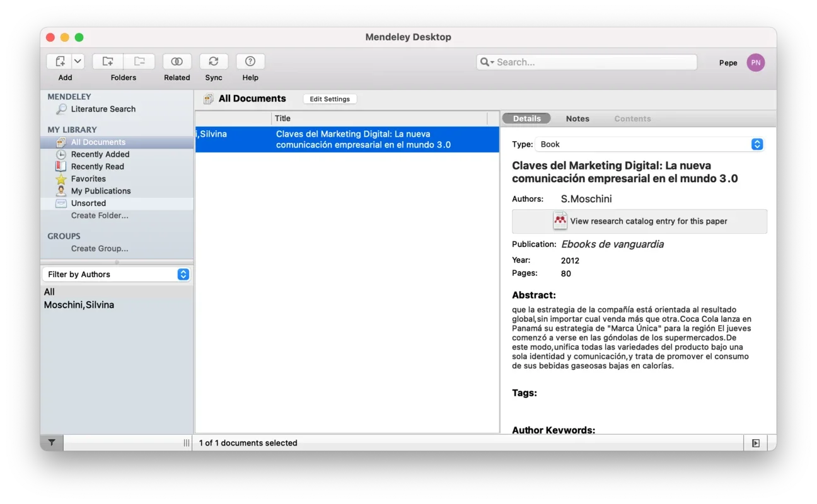The height and width of the screenshot is (504, 817).
Task: Click Create Group... in sidebar
Action: 100,249
